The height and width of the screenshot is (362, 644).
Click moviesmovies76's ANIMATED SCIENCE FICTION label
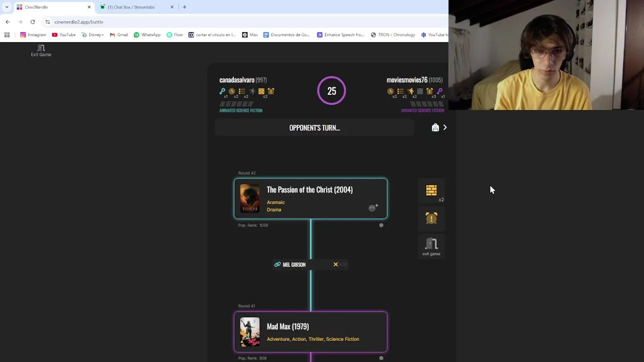[x=423, y=111]
